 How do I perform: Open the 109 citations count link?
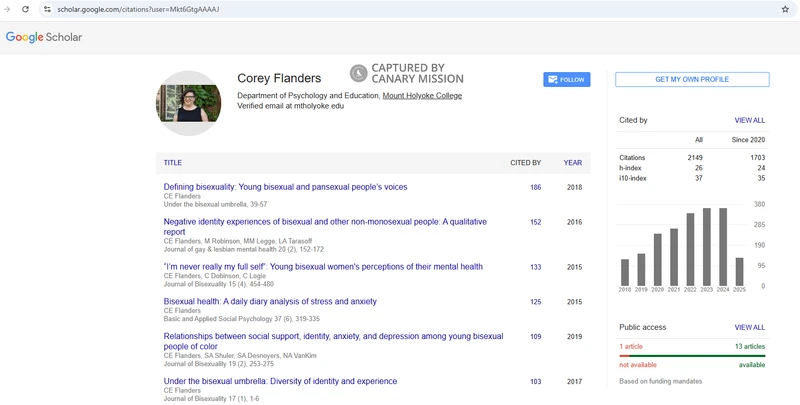(535, 336)
